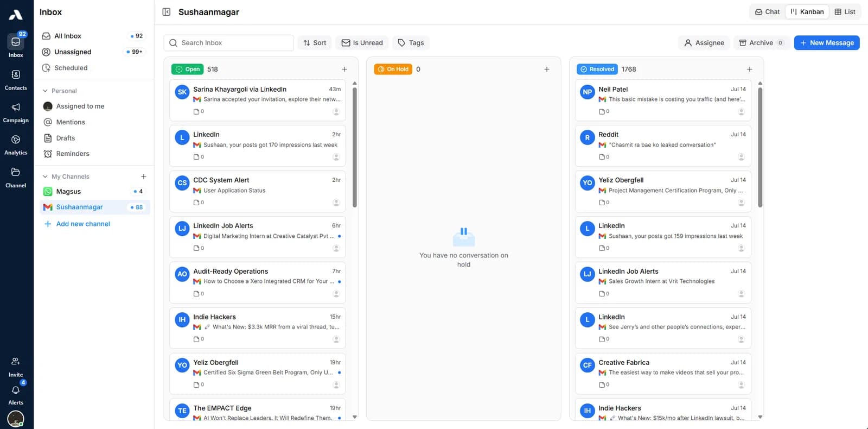
Task: Open Reminders
Action: coord(94,154)
